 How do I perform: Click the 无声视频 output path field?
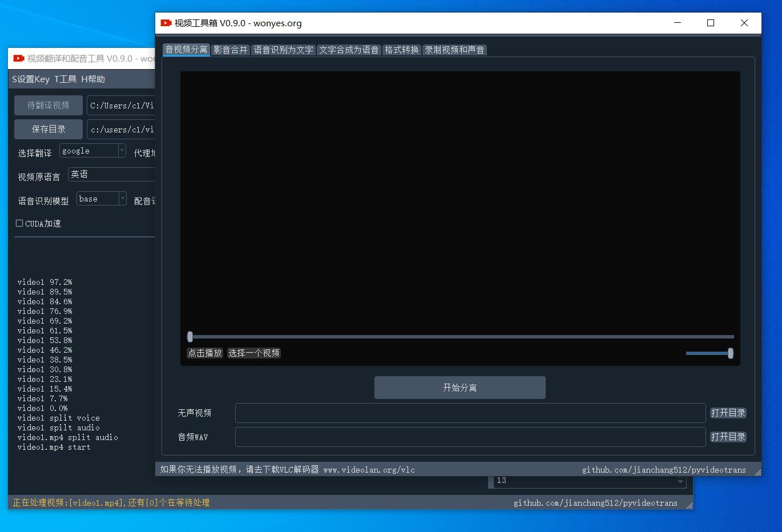tap(470, 413)
